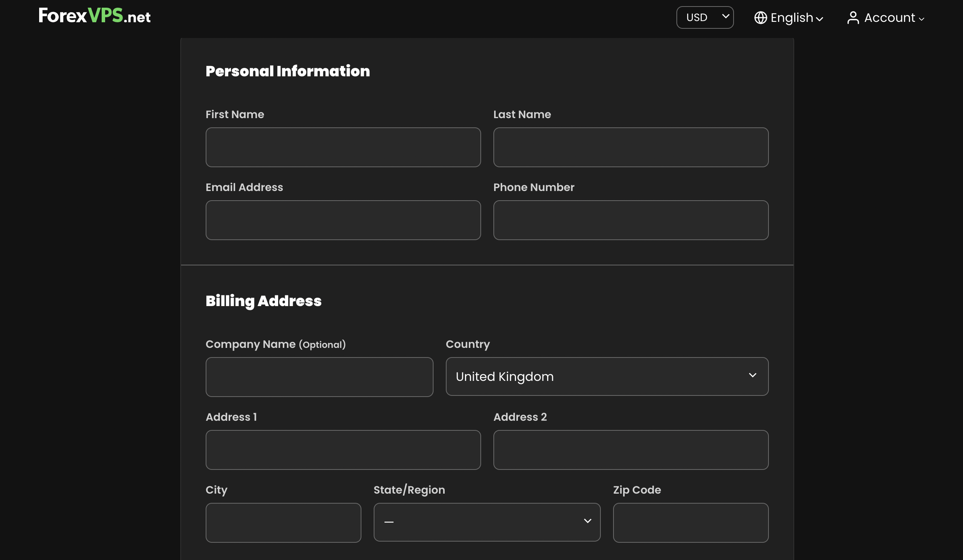Expand the State/Region dropdown
This screenshot has width=963, height=560.
coord(487,522)
